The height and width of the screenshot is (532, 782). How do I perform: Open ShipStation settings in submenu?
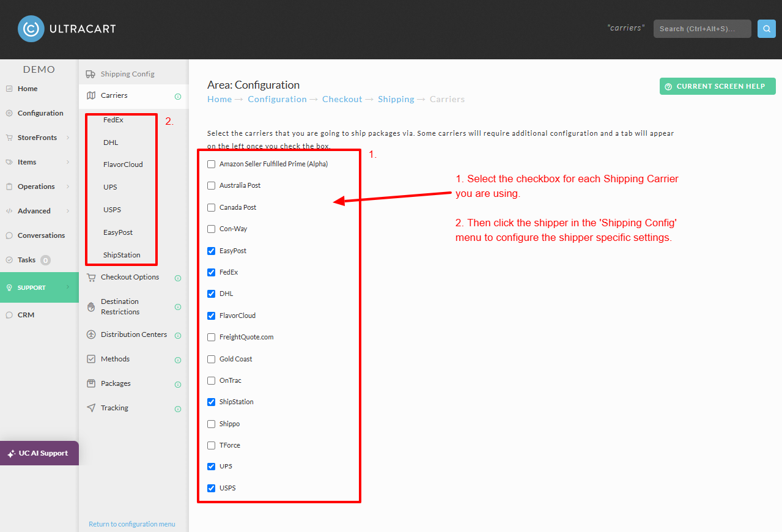(122, 255)
